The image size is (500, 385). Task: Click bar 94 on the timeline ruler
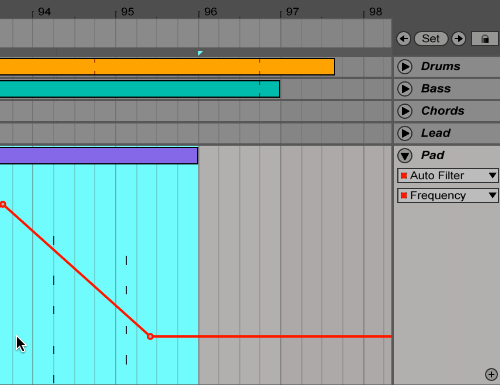coord(44,12)
